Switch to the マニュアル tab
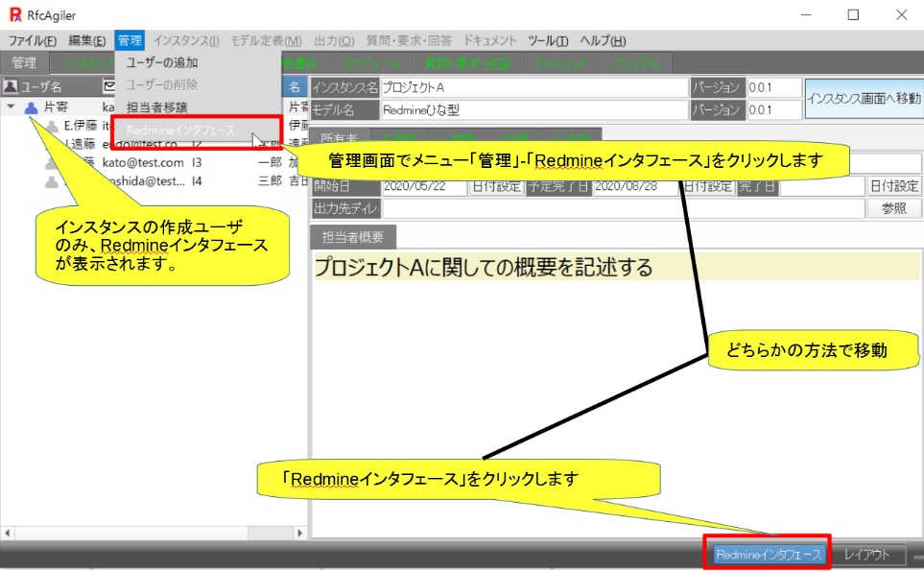Screen dimensions: 924x571 636,63
